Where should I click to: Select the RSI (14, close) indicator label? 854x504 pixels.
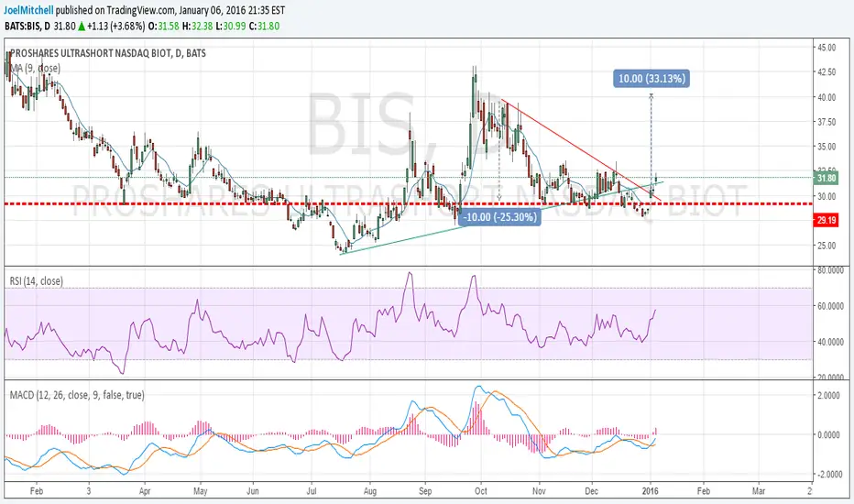coord(36,280)
